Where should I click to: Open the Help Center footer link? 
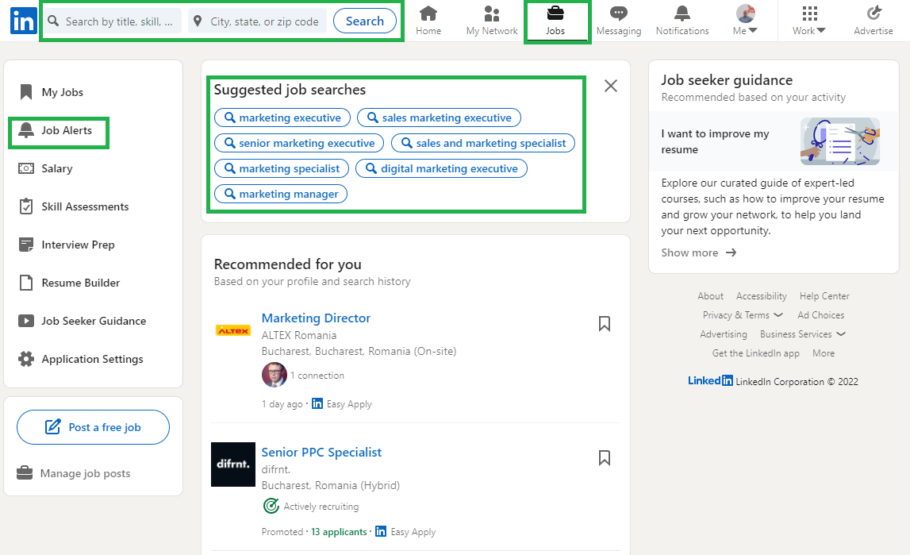click(x=824, y=296)
